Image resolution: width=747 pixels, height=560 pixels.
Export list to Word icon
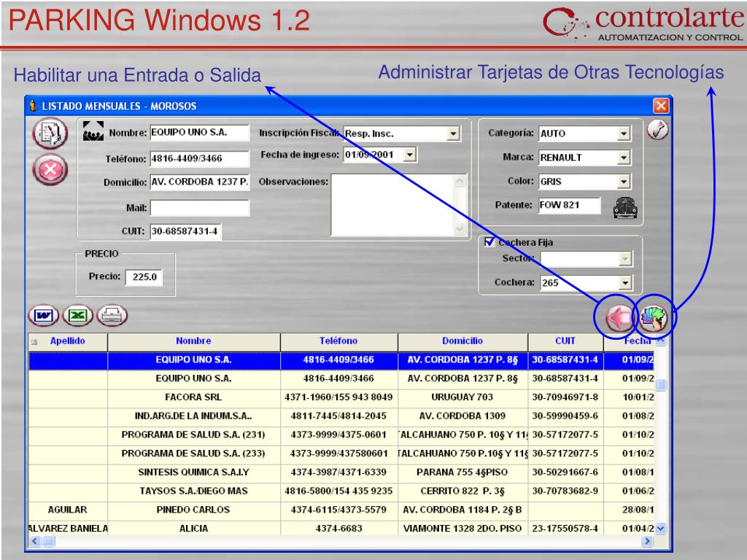[x=44, y=316]
